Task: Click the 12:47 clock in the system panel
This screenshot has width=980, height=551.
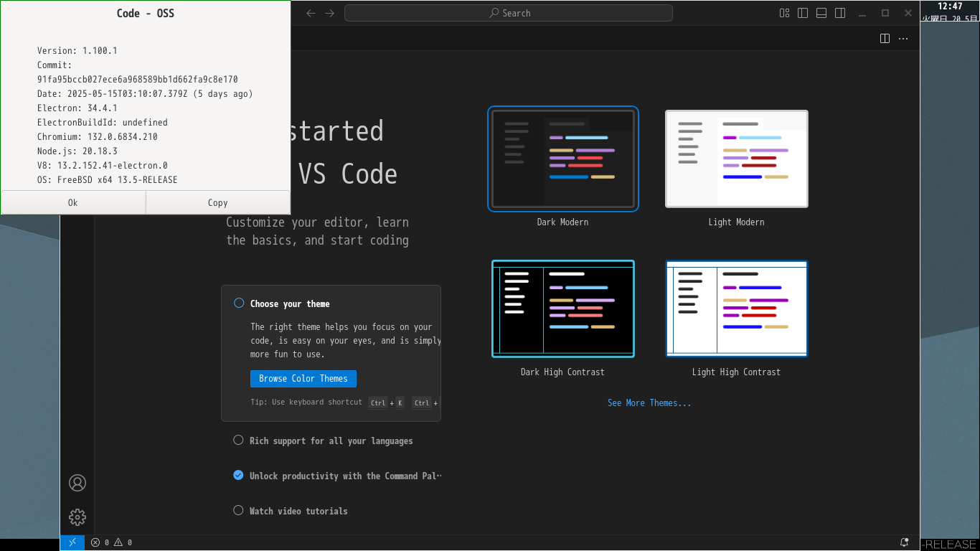Action: [x=950, y=6]
